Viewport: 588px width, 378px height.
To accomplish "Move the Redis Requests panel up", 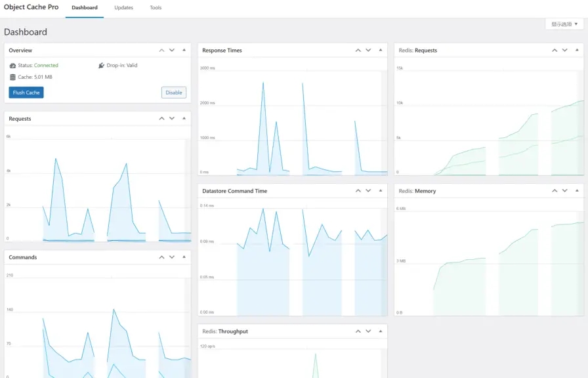I will (552, 50).
